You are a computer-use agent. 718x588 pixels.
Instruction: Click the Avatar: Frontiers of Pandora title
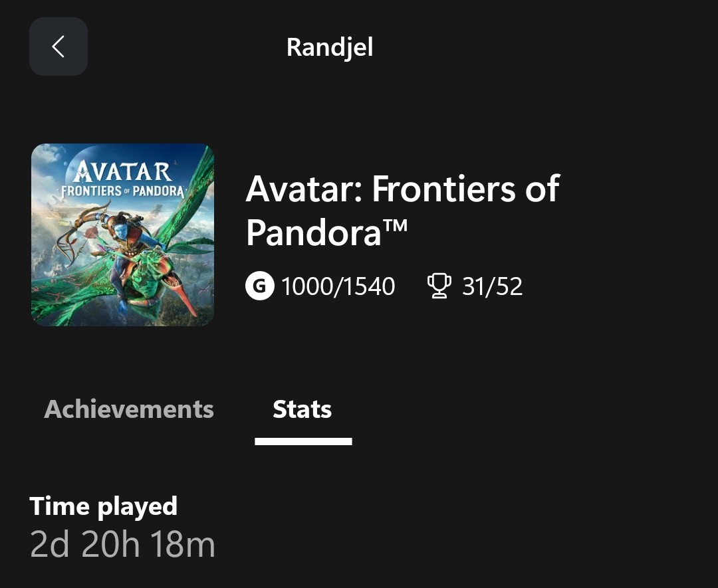[x=402, y=209]
